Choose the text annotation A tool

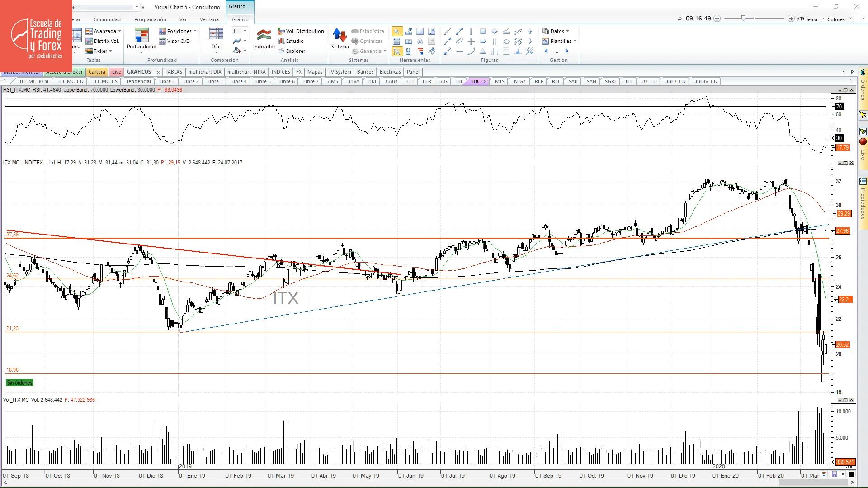click(x=420, y=41)
